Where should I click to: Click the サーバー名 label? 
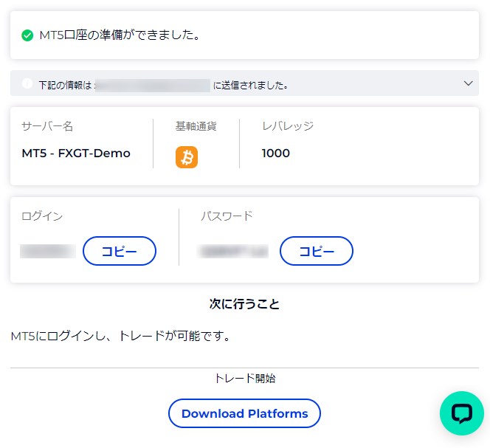click(x=47, y=126)
